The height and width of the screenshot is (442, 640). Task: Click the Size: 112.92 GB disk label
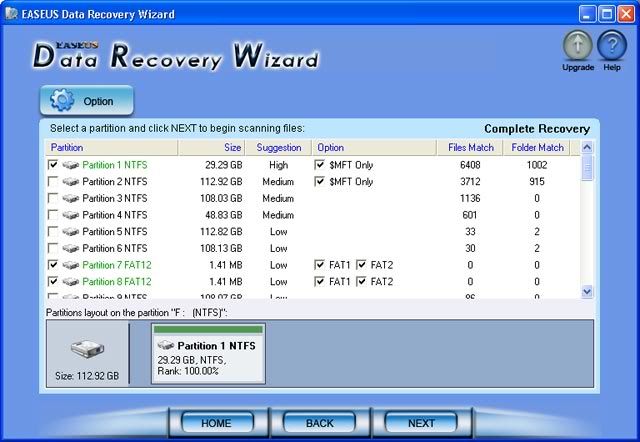point(87,375)
